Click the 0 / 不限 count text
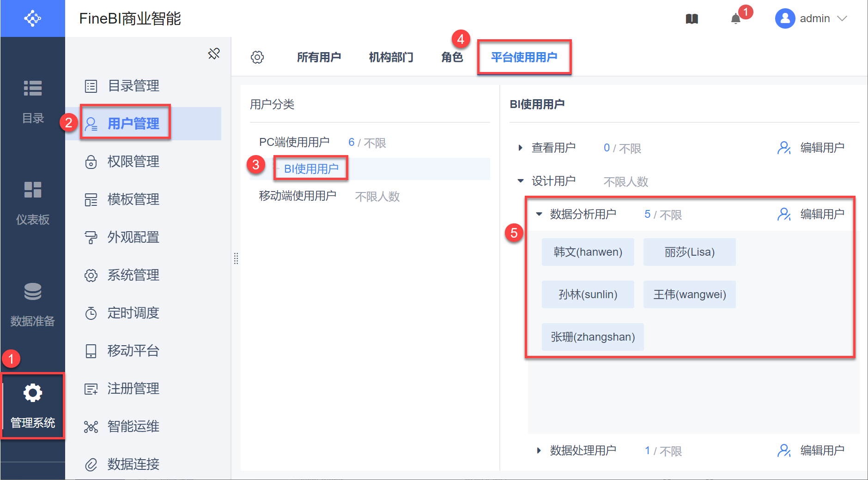This screenshot has width=868, height=480. click(623, 148)
